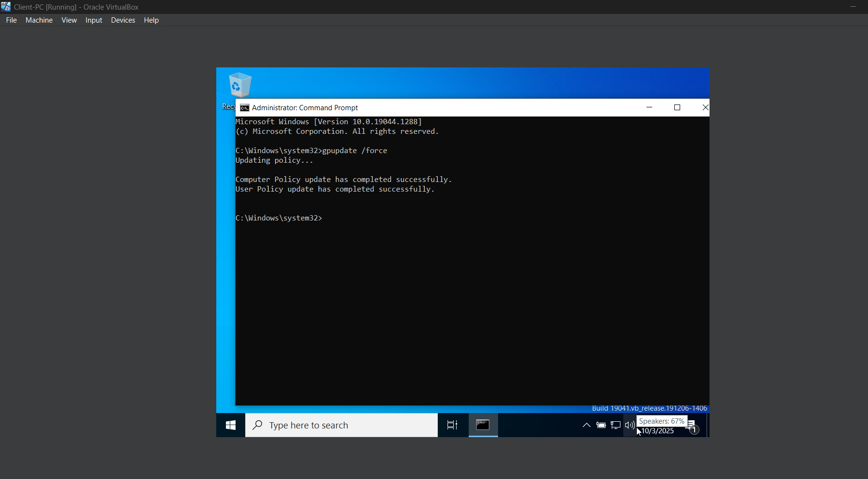Click the date 10/3/2025 in taskbar
Image resolution: width=868 pixels, height=479 pixels.
tap(658, 431)
